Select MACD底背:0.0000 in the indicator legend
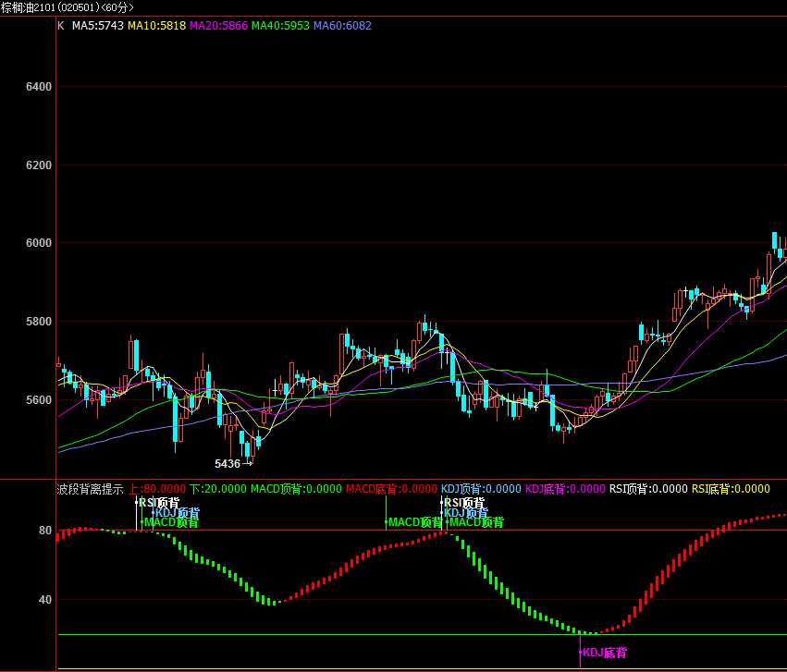This screenshot has height=672, width=787. pos(390,489)
